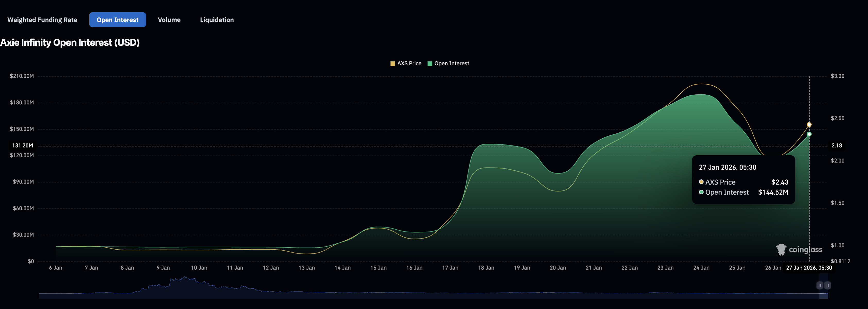Click the 18 Jan label on the x-axis
The height and width of the screenshot is (309, 868).
click(486, 268)
